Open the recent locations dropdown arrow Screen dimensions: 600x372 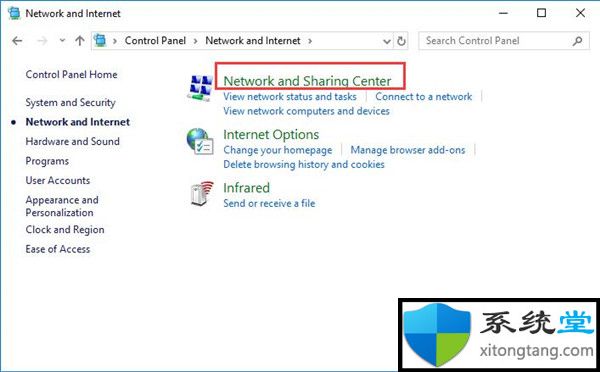point(62,40)
